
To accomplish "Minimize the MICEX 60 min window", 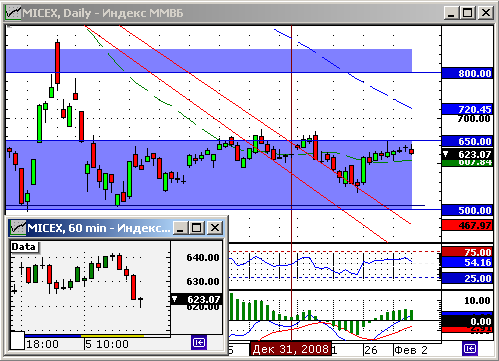I will (x=180, y=228).
